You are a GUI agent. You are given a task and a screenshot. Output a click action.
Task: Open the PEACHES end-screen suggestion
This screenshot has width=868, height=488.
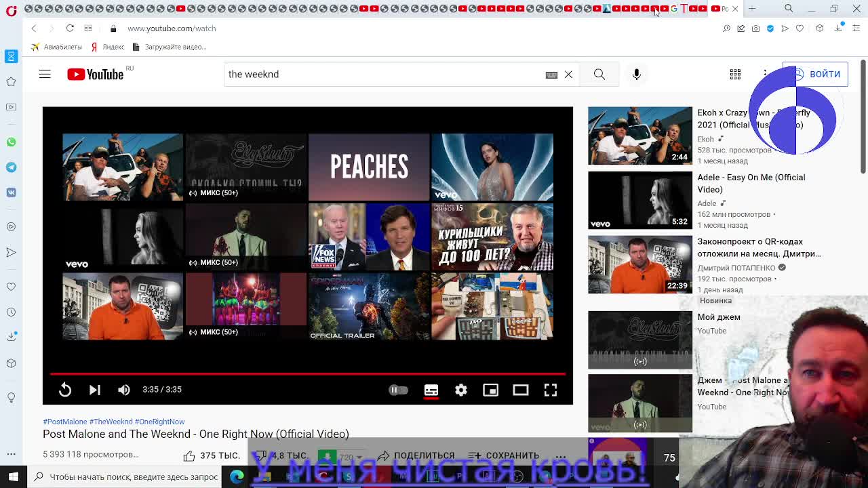pos(369,167)
